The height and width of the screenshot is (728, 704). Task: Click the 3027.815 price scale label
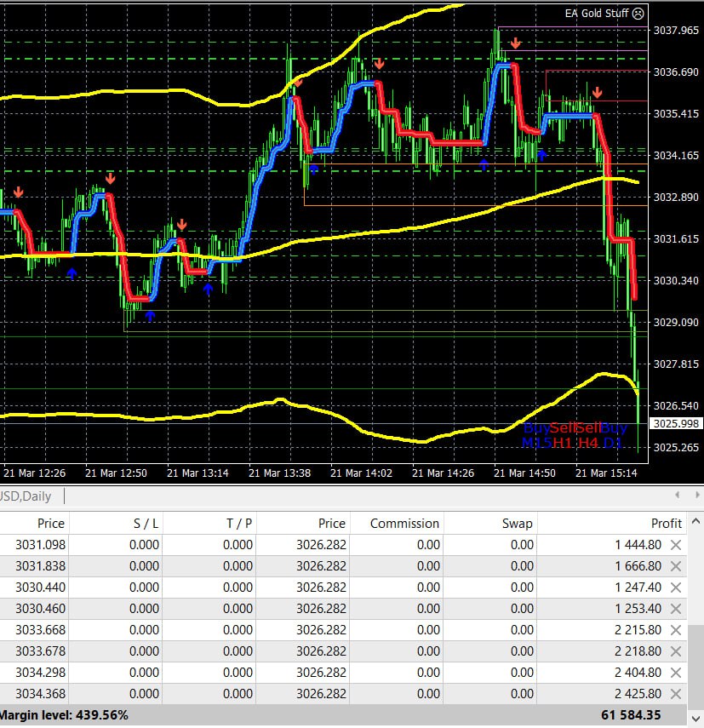[x=676, y=364]
